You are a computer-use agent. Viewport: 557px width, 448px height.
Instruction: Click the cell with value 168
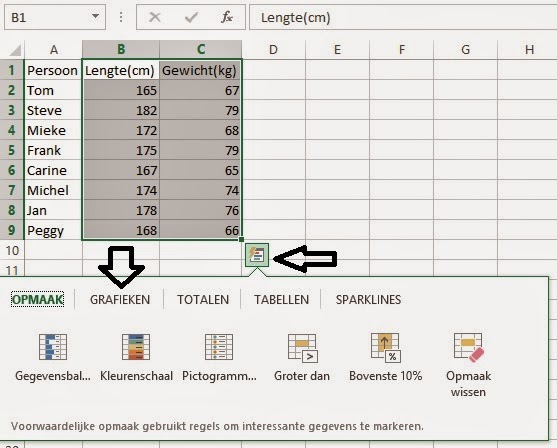click(121, 230)
